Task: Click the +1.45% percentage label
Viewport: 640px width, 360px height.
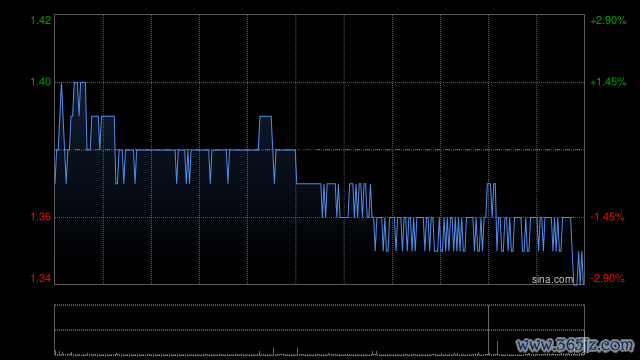Action: point(608,82)
